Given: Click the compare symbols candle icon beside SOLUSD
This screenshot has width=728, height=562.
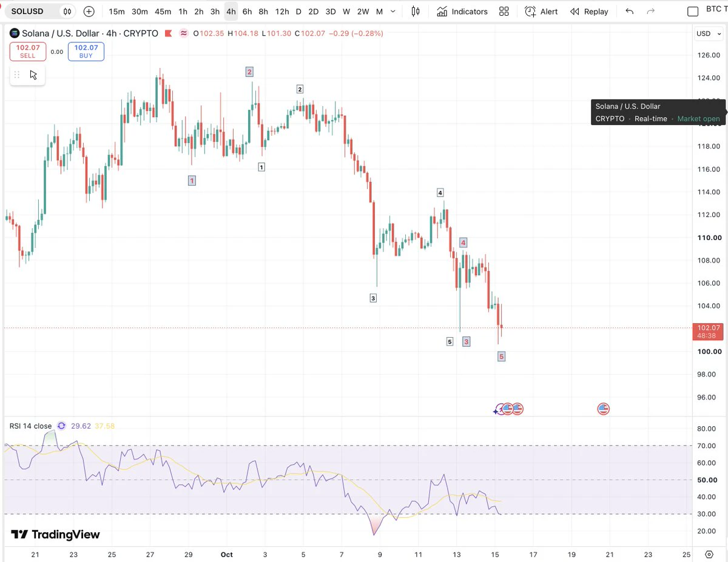Looking at the screenshot, I should coord(67,11).
